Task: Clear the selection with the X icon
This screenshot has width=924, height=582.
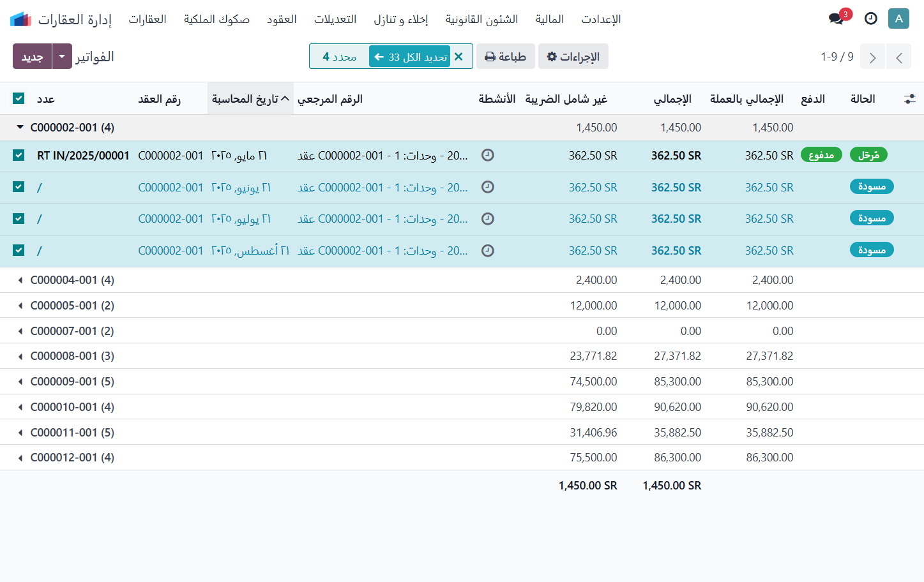Action: [458, 57]
